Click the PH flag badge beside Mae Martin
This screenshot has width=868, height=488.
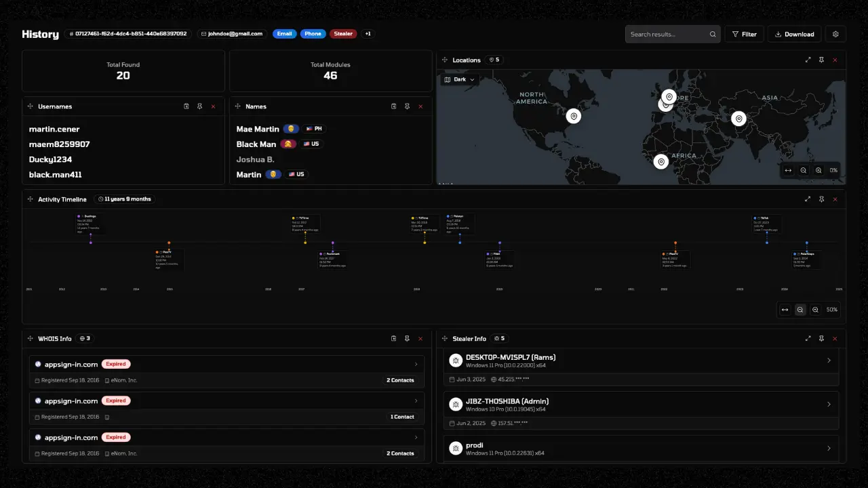(x=314, y=129)
